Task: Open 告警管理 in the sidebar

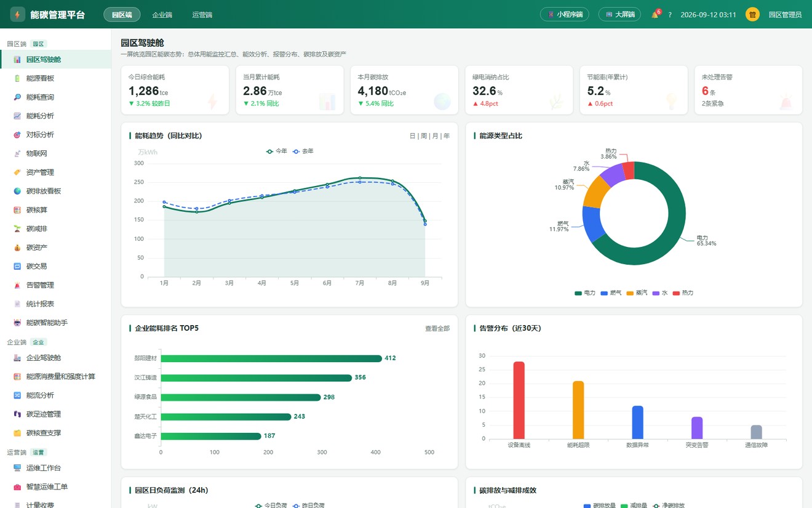Action: coord(55,285)
